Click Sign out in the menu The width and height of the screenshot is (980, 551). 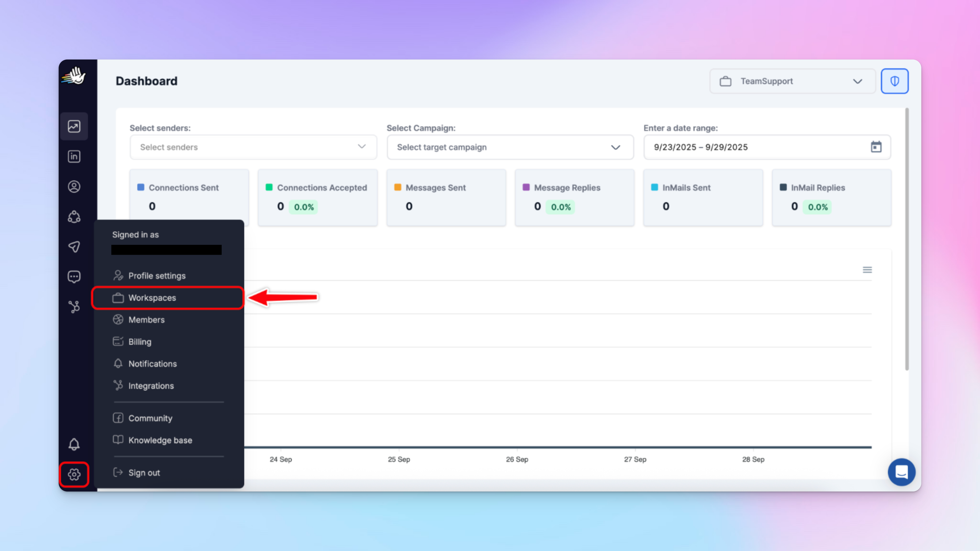tap(144, 473)
